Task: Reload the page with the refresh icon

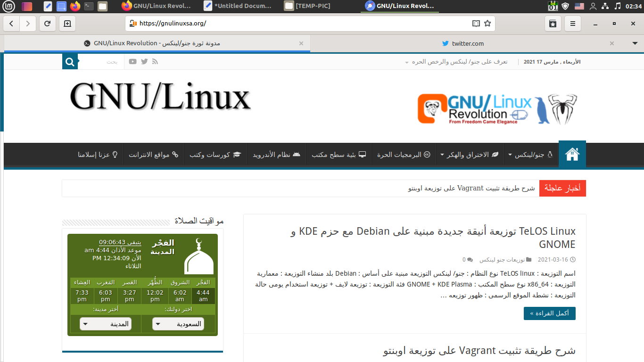Action: click(48, 24)
